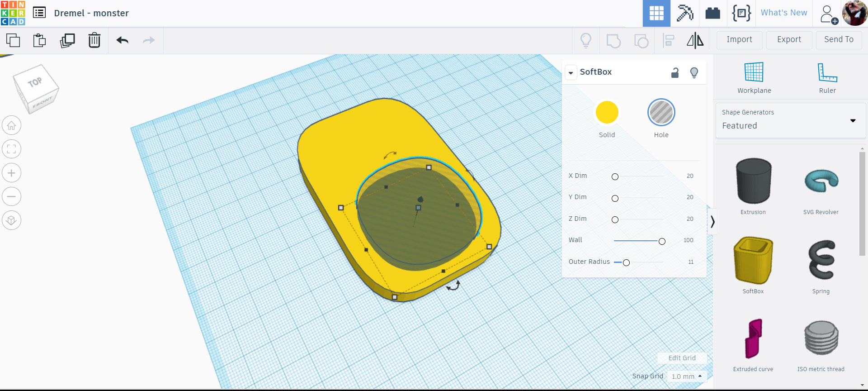Pick the Spring shape generator
This screenshot has height=391, width=868.
tap(821, 265)
